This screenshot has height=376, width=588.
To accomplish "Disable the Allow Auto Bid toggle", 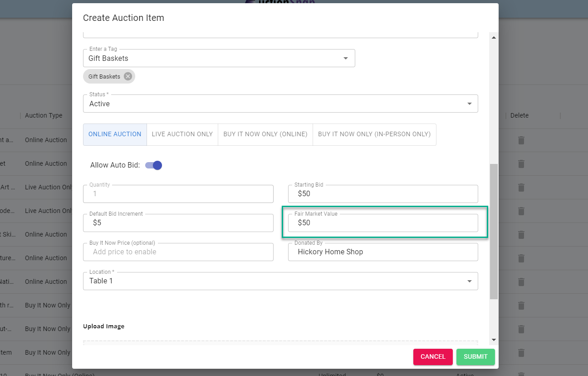I will click(153, 165).
